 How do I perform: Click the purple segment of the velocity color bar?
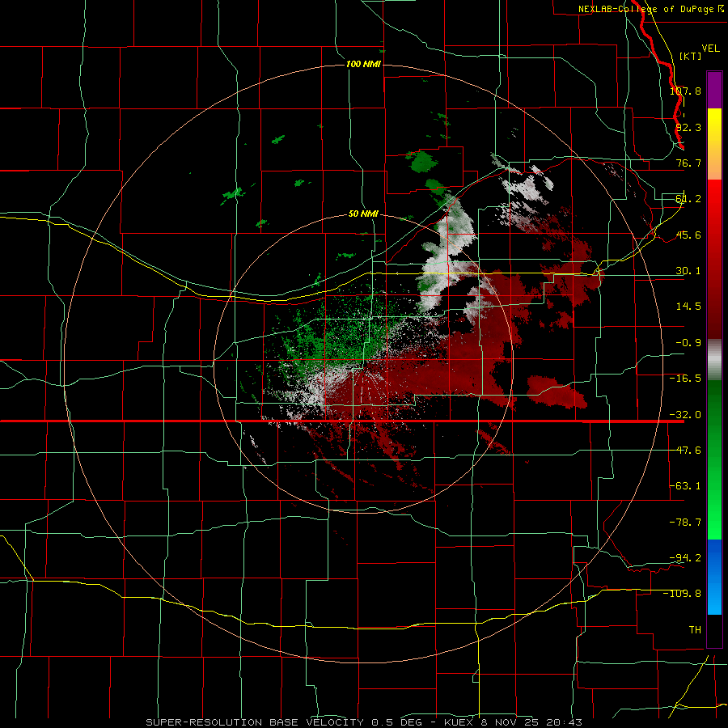[714, 91]
